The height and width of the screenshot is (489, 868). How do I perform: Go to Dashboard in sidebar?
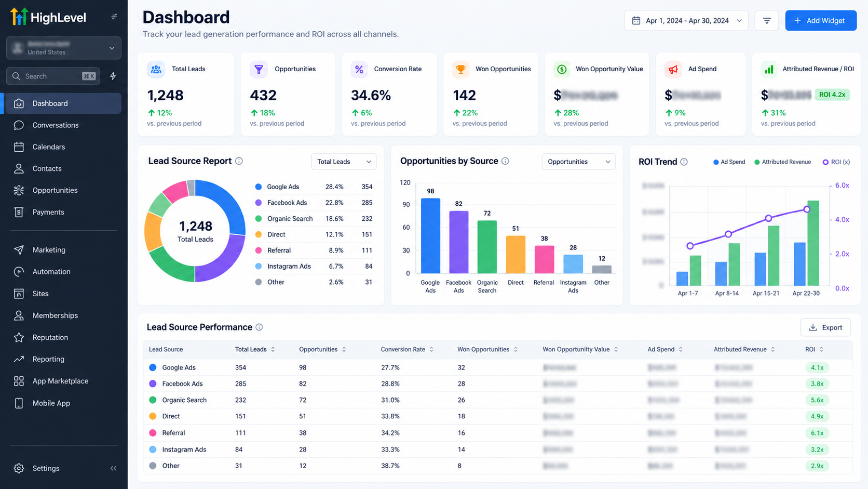click(63, 103)
